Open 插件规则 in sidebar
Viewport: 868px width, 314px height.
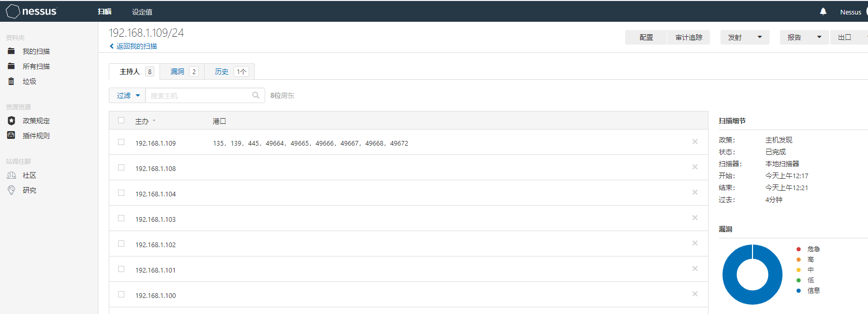click(36, 136)
